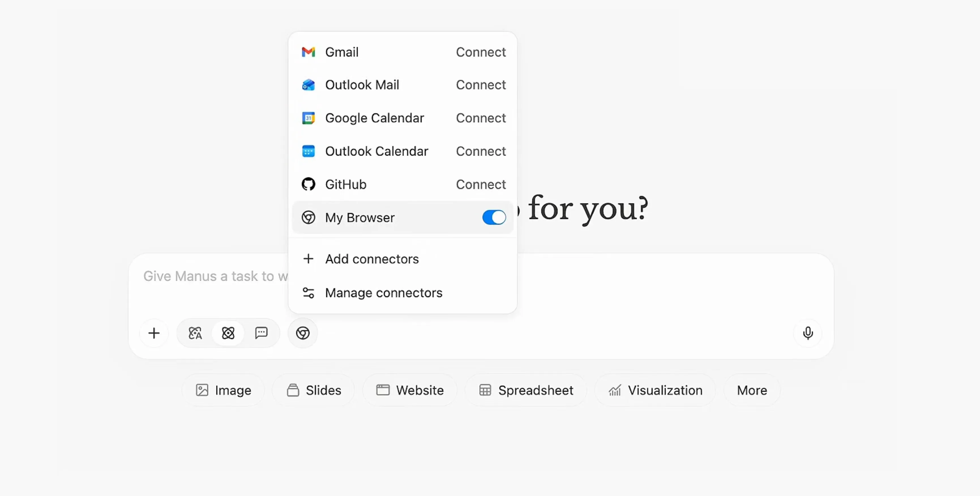This screenshot has height=496, width=980.
Task: Open Manage connectors
Action: click(403, 292)
